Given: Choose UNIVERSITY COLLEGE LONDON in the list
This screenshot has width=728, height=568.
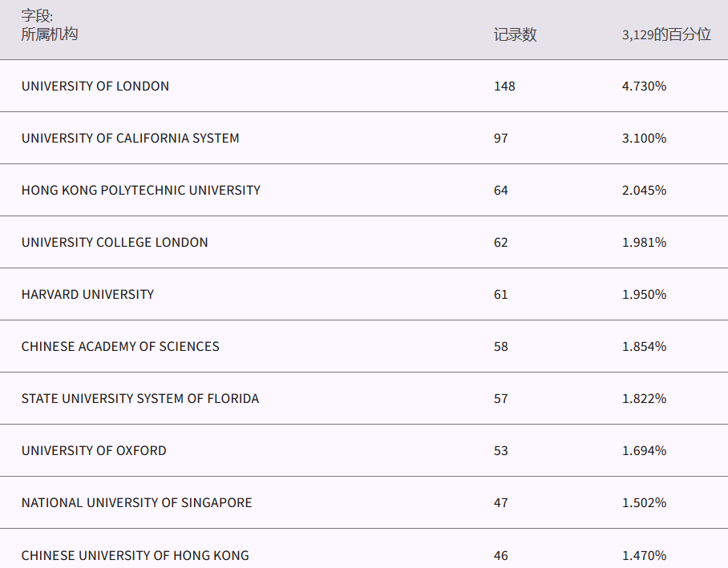Looking at the screenshot, I should pyautogui.click(x=115, y=243).
